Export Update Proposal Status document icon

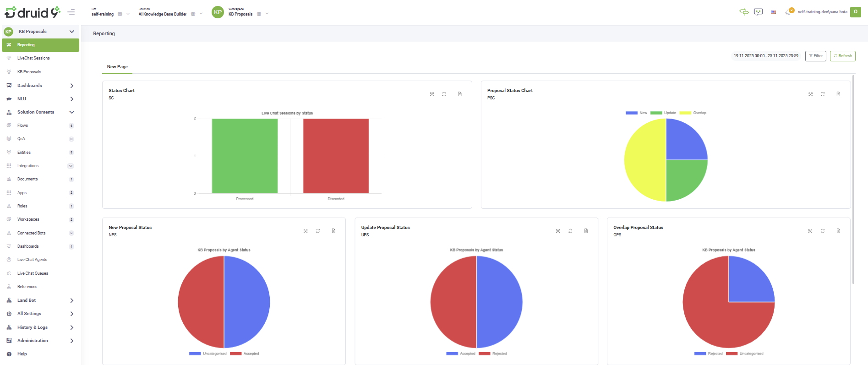click(586, 231)
